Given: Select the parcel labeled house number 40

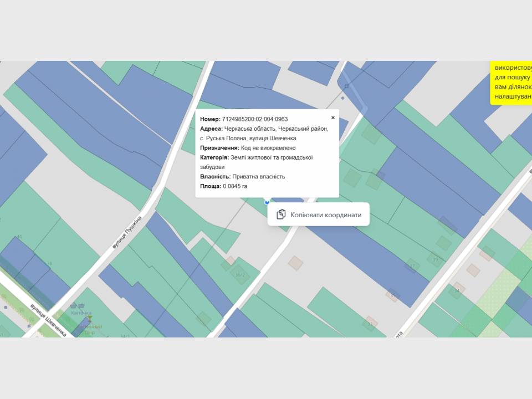Looking at the screenshot, I should [x=19, y=237].
